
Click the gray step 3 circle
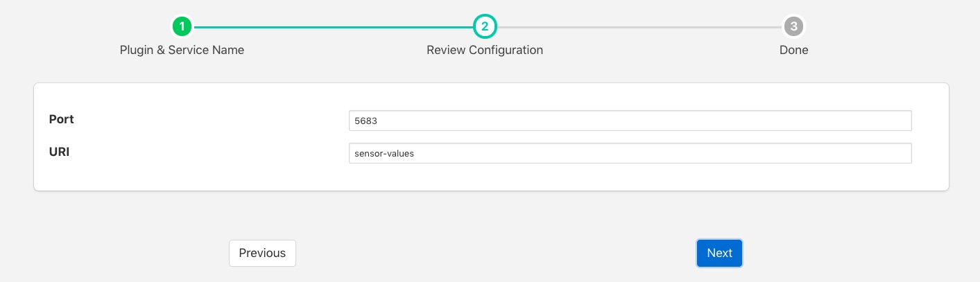pos(793,27)
